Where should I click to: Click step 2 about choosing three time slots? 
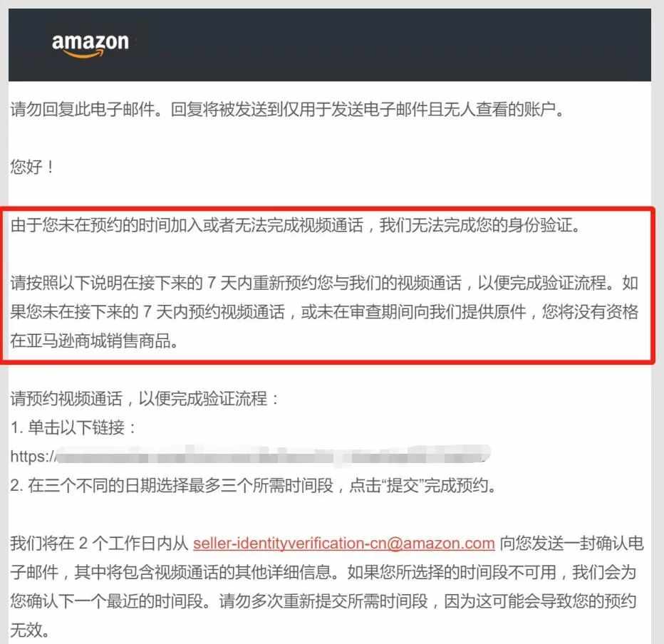click(x=254, y=485)
